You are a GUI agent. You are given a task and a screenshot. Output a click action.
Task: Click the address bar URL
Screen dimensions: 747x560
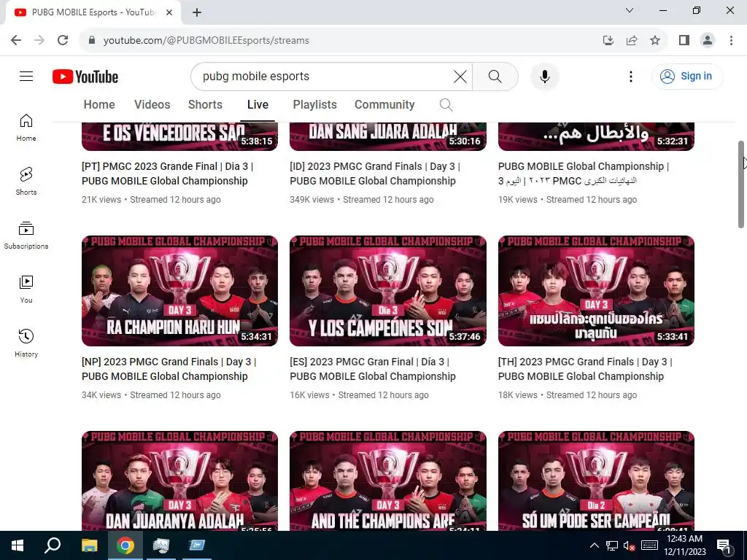(x=206, y=41)
